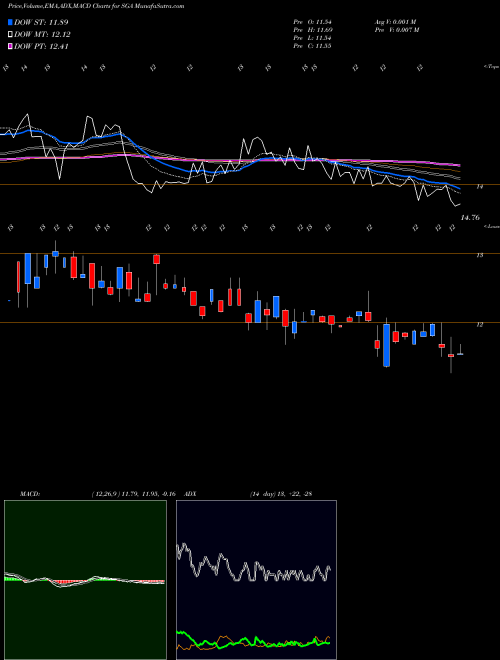500x660 pixels.
Task: Click the 'Pre C: 11.55' close value
Action: 312,46
